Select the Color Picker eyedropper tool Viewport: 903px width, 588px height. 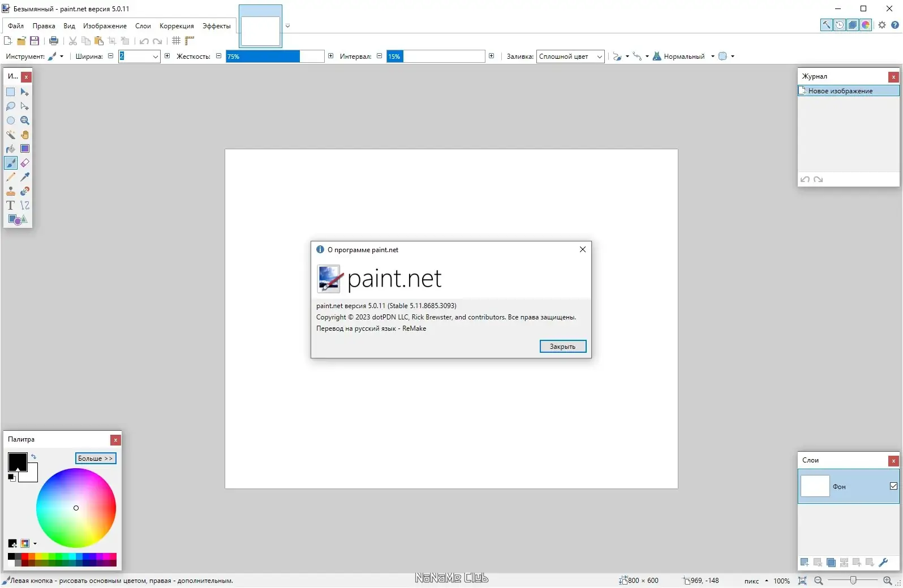tap(25, 177)
